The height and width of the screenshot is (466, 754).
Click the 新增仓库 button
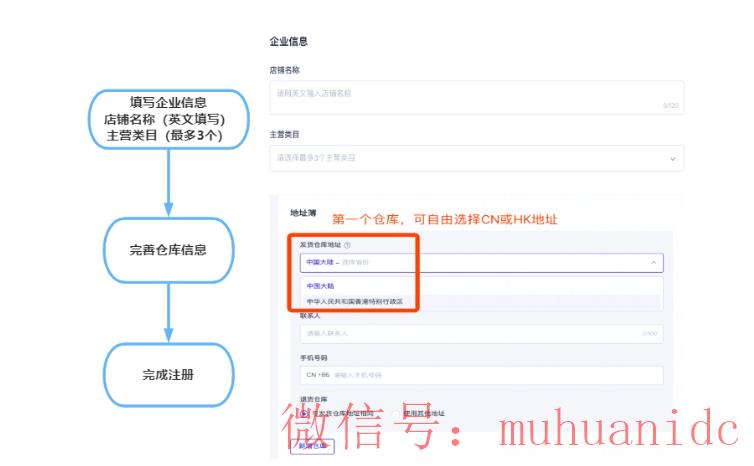[312, 447]
